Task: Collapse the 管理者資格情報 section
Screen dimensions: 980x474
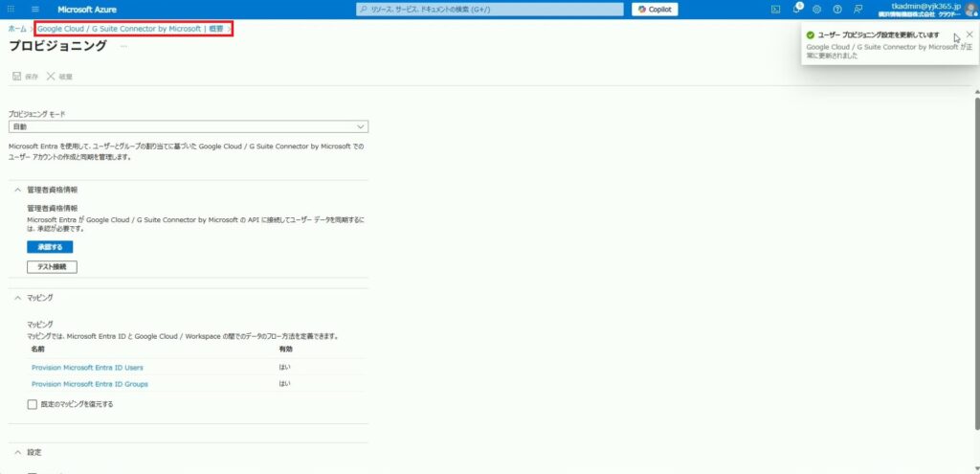Action: pos(17,190)
